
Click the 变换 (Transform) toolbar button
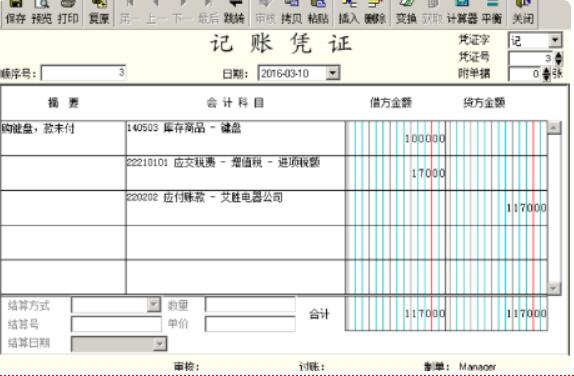tap(406, 12)
